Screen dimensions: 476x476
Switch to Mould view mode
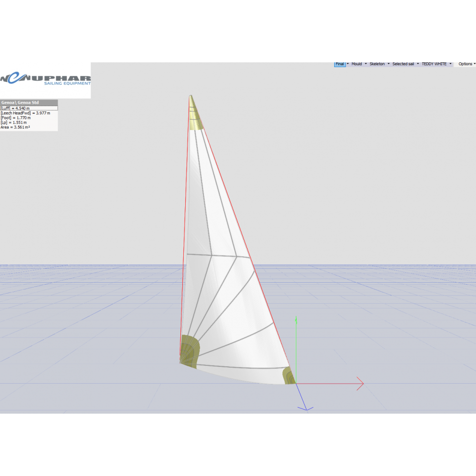tap(357, 64)
